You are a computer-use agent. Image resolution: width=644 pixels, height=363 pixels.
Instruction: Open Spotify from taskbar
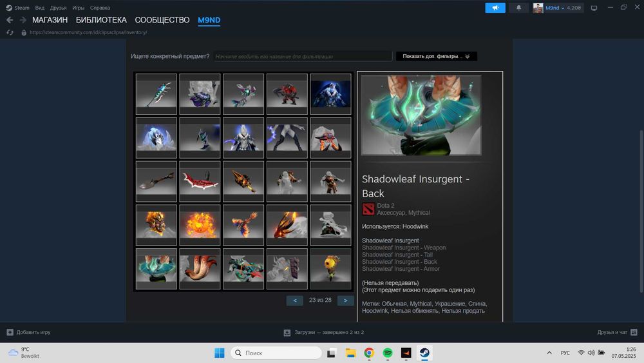pos(387,353)
